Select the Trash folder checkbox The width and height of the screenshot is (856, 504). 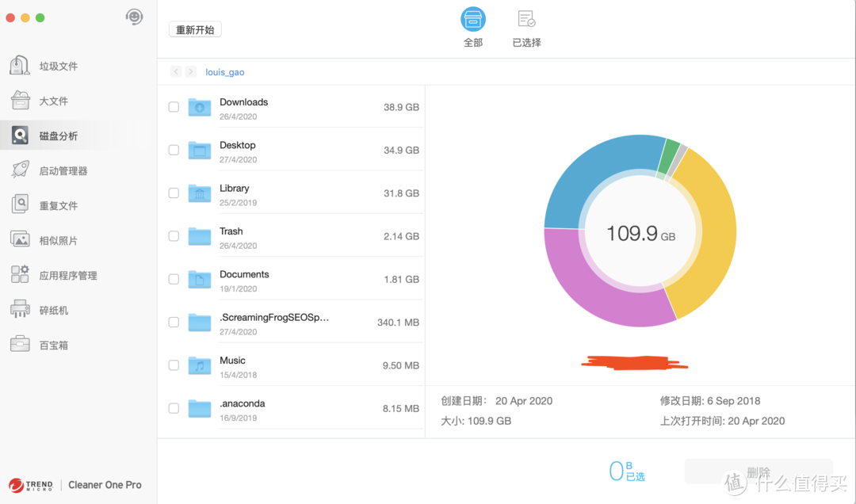point(174,236)
